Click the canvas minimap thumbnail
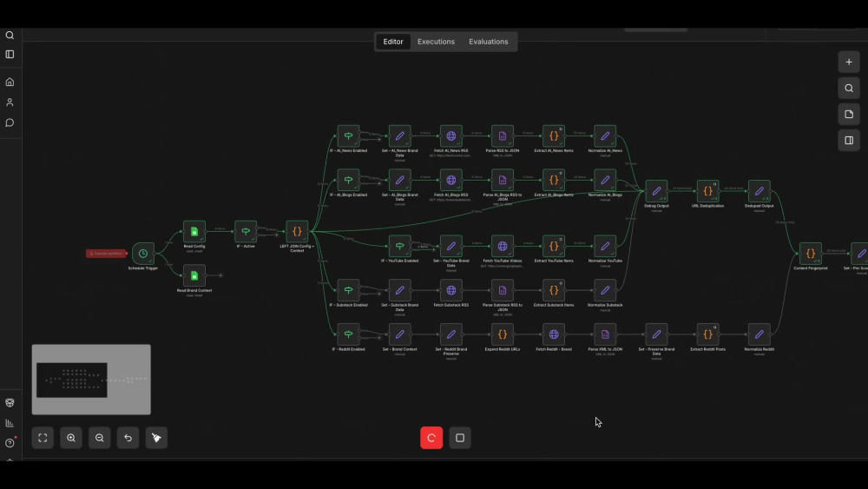This screenshot has height=489, width=868. click(91, 380)
